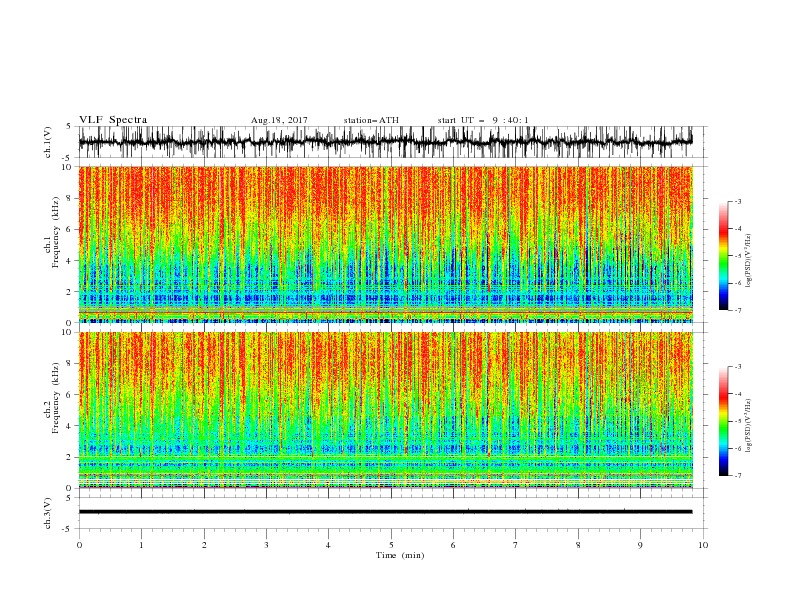This screenshot has height=612, width=792.
Task: Click the ch.2 frequency axis "2" tick label
Action: 69,457
